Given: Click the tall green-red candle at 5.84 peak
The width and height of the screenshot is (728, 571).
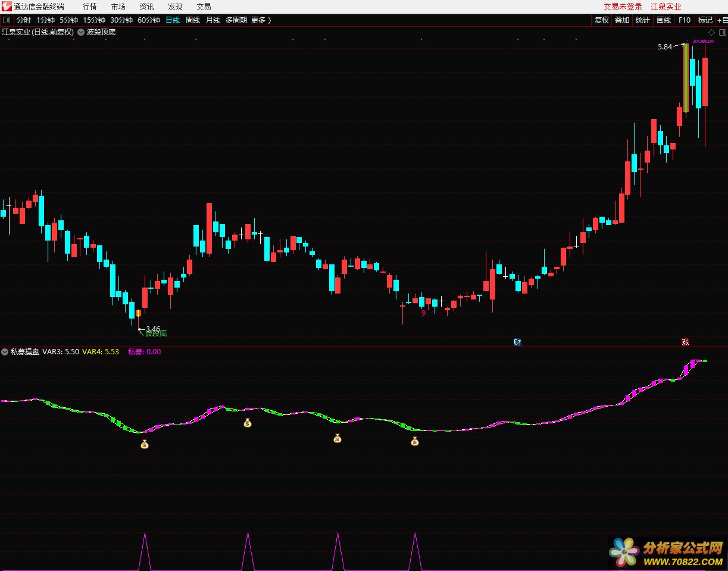Looking at the screenshot, I should (686, 77).
